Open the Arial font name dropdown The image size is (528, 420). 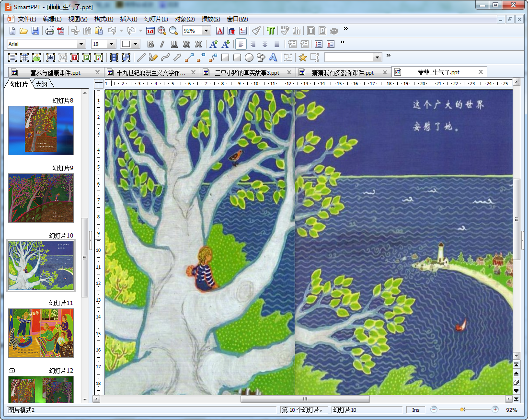click(81, 44)
